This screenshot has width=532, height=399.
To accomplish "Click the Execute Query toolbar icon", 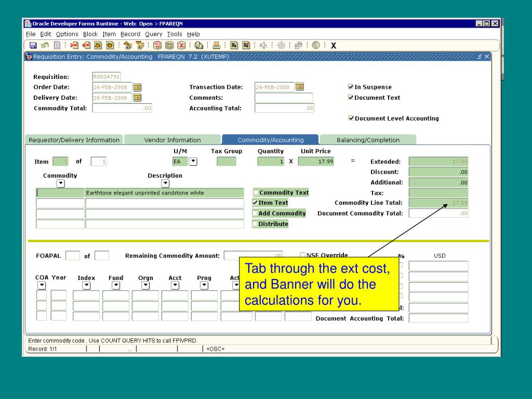I will pos(169,45).
